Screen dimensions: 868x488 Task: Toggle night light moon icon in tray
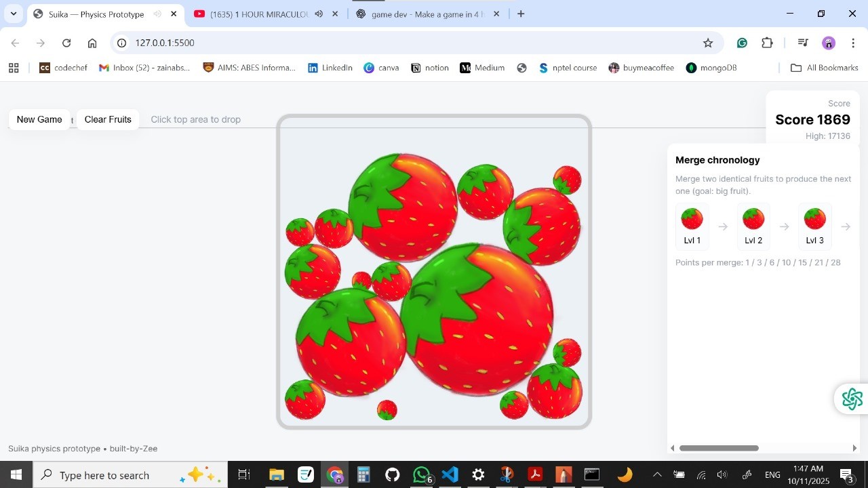coord(625,474)
